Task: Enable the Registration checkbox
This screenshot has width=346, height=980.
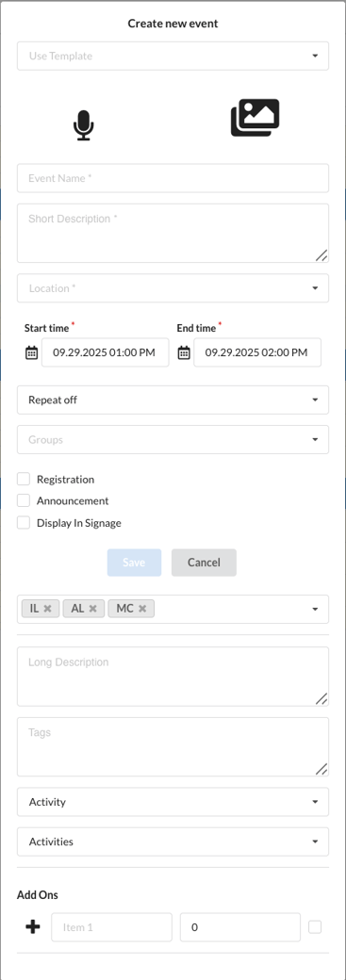Action: pyautogui.click(x=24, y=480)
